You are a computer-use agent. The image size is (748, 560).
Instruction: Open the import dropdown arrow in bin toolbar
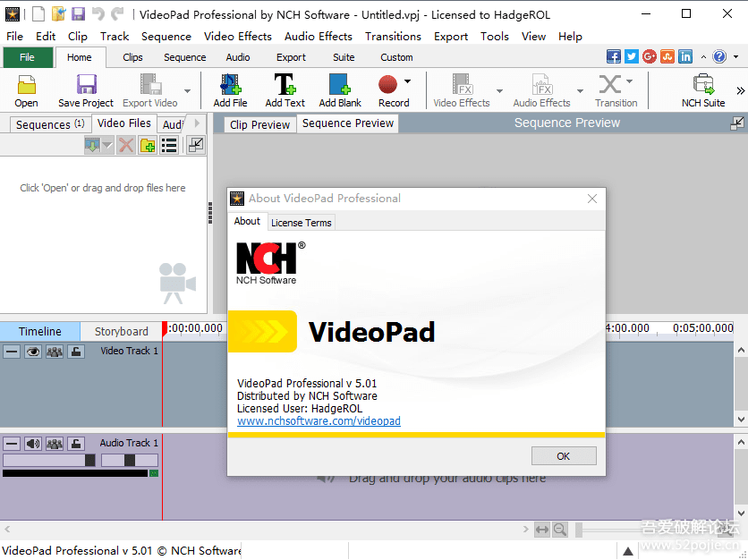pyautogui.click(x=107, y=145)
